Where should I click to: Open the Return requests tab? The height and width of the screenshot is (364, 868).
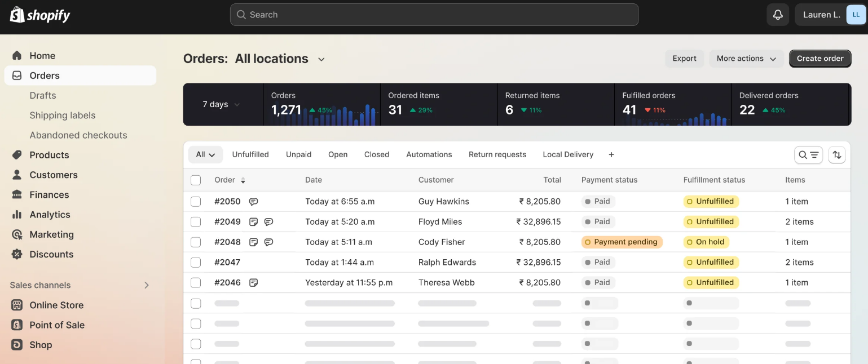pyautogui.click(x=497, y=154)
